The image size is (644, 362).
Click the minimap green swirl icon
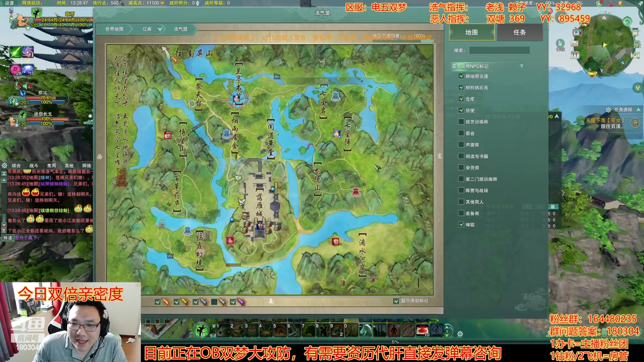627,22
